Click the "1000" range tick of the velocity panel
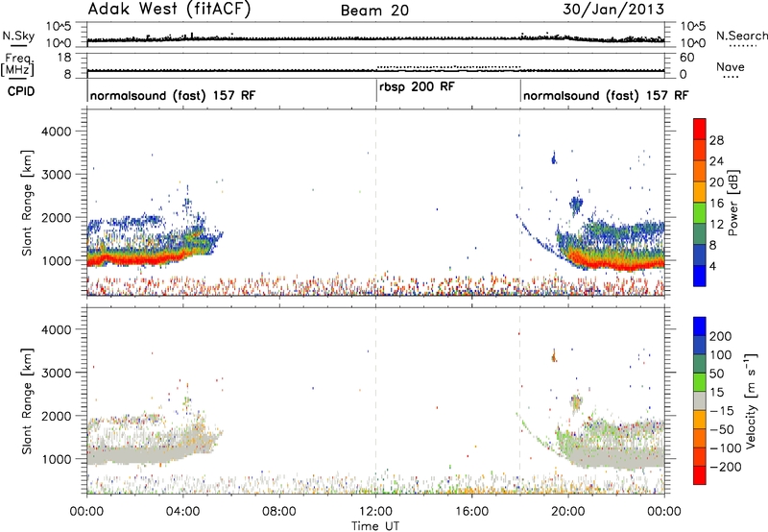 coord(56,459)
